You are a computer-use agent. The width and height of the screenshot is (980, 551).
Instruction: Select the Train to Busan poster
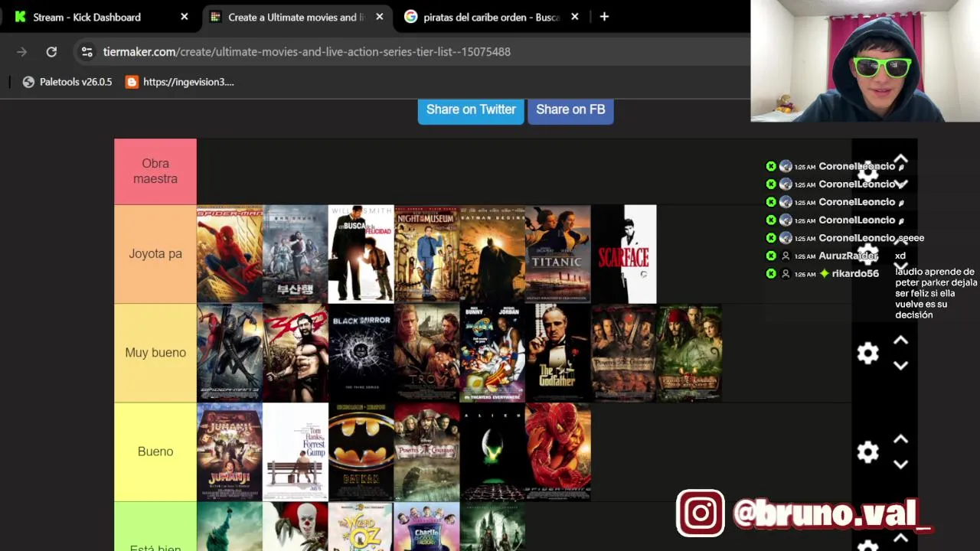(x=296, y=254)
